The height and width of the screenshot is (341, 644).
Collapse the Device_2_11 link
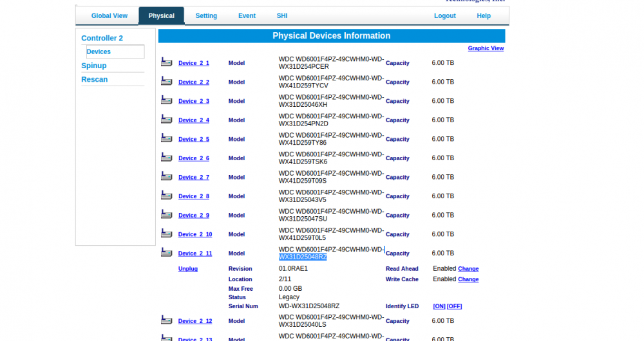(195, 253)
